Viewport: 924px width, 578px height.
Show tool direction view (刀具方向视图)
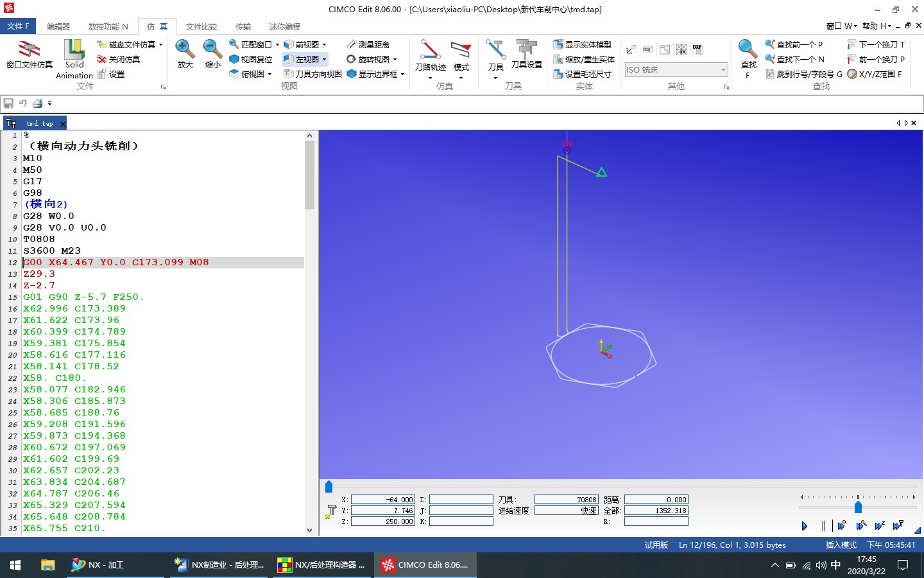click(313, 74)
